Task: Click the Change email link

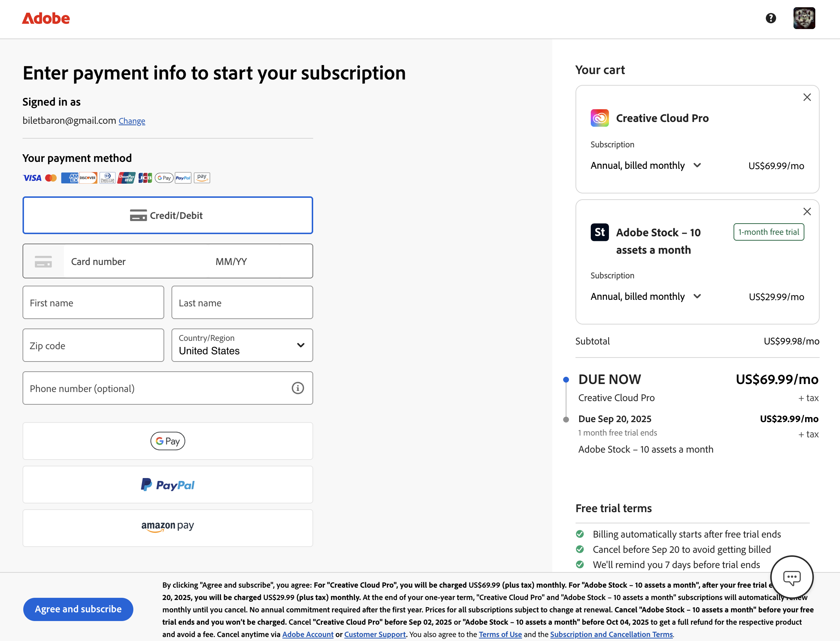Action: click(x=132, y=121)
